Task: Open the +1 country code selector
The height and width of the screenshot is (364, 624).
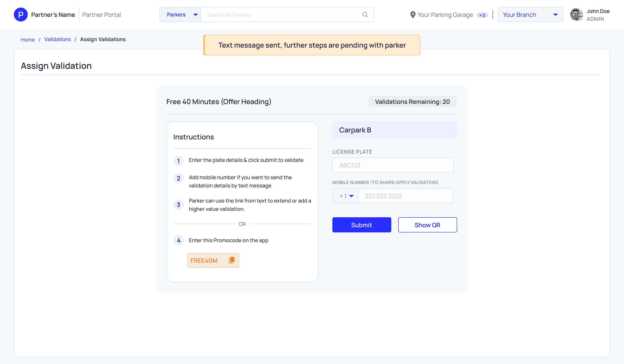Action: 345,196
